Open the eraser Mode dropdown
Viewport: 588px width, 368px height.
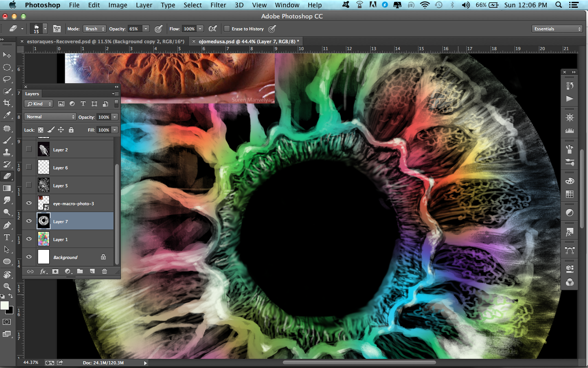(x=94, y=29)
